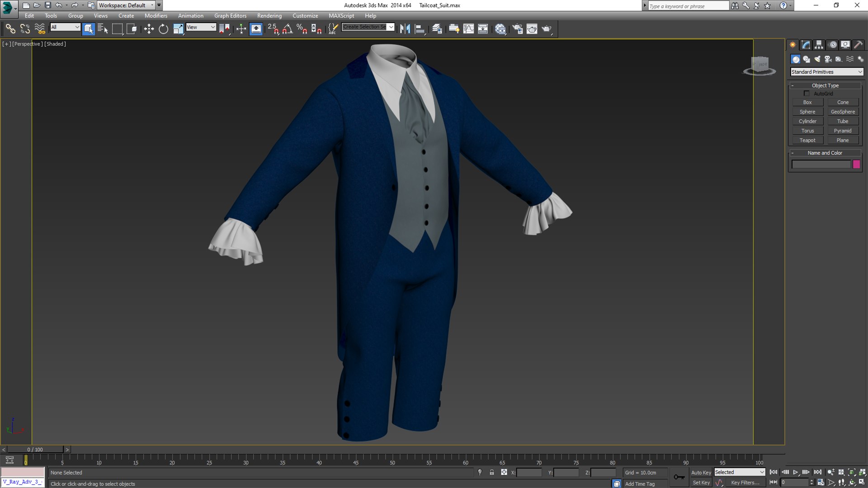The width and height of the screenshot is (868, 488).
Task: Open the Graph Editors menu
Action: (x=230, y=16)
